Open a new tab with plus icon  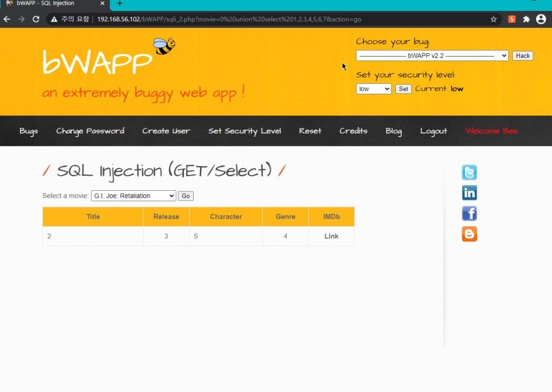[119, 3]
